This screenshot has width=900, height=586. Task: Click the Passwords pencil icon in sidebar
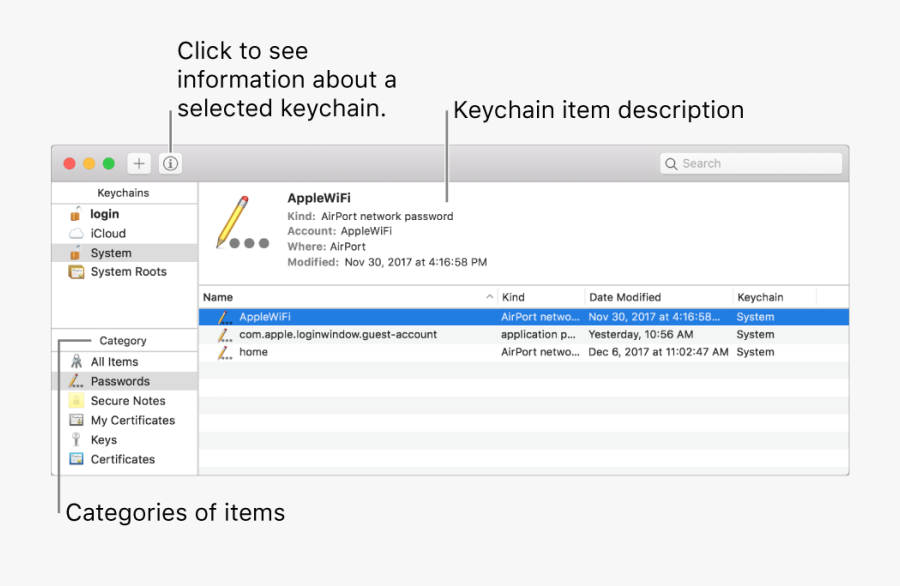(x=76, y=381)
